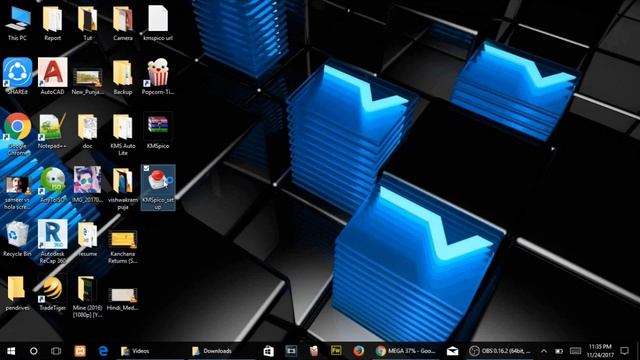Open the Action Center notifications
The width and height of the screenshot is (640, 360).
point(624,351)
